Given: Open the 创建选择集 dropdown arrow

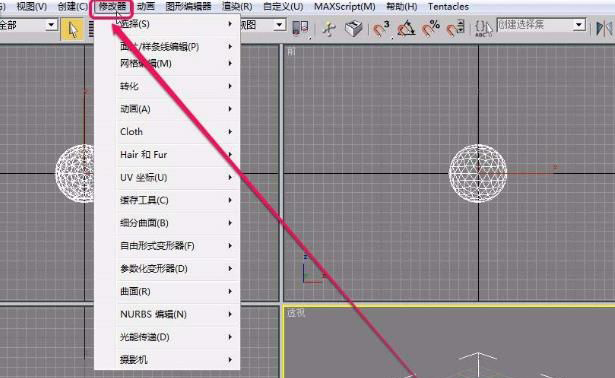Looking at the screenshot, I should click(579, 25).
